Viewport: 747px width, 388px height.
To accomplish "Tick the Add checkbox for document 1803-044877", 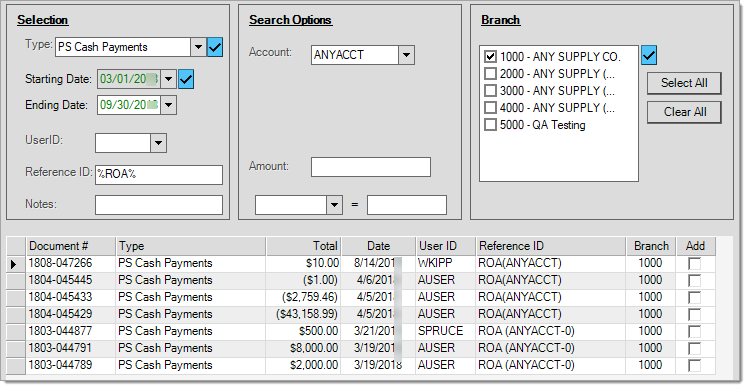I will pyautogui.click(x=695, y=331).
